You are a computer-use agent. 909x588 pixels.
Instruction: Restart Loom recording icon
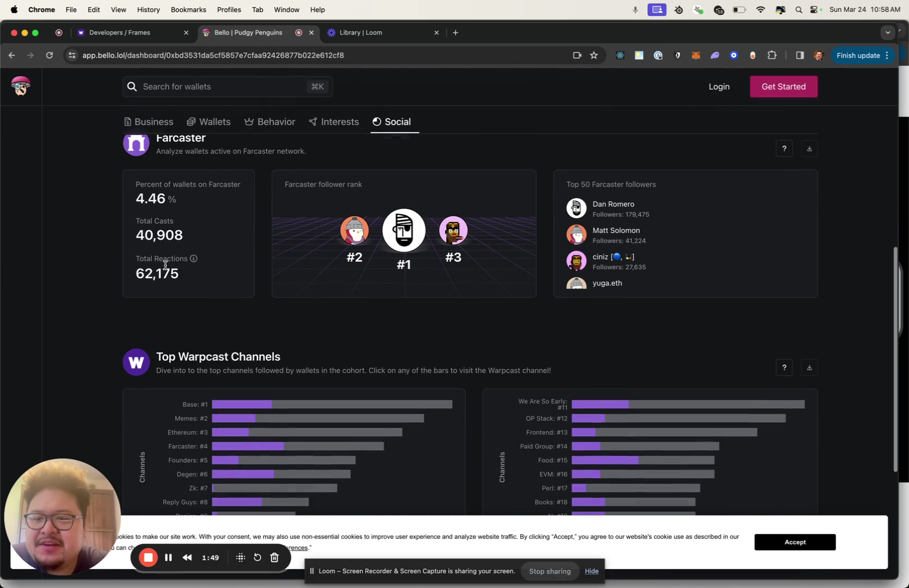(257, 558)
